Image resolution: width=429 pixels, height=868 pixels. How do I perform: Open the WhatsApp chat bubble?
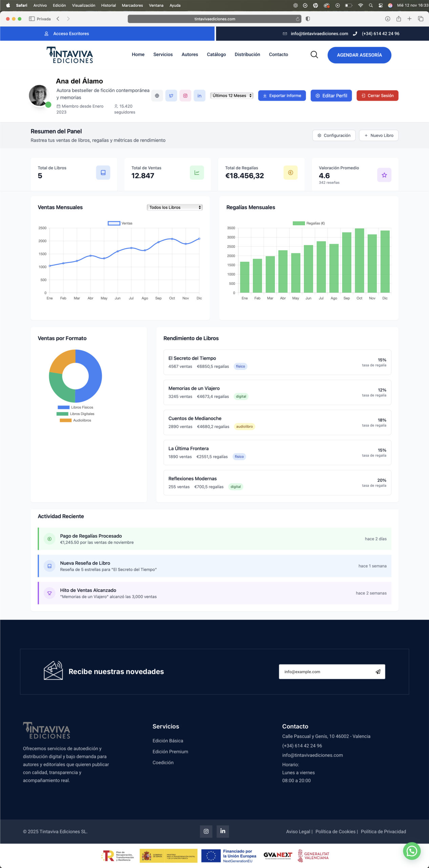tap(411, 851)
